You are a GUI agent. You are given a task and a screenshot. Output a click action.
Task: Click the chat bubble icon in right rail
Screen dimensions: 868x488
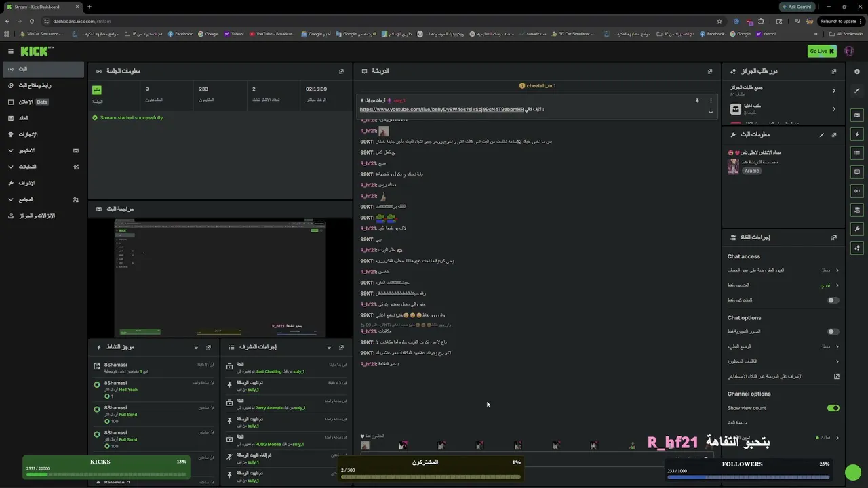tap(857, 172)
